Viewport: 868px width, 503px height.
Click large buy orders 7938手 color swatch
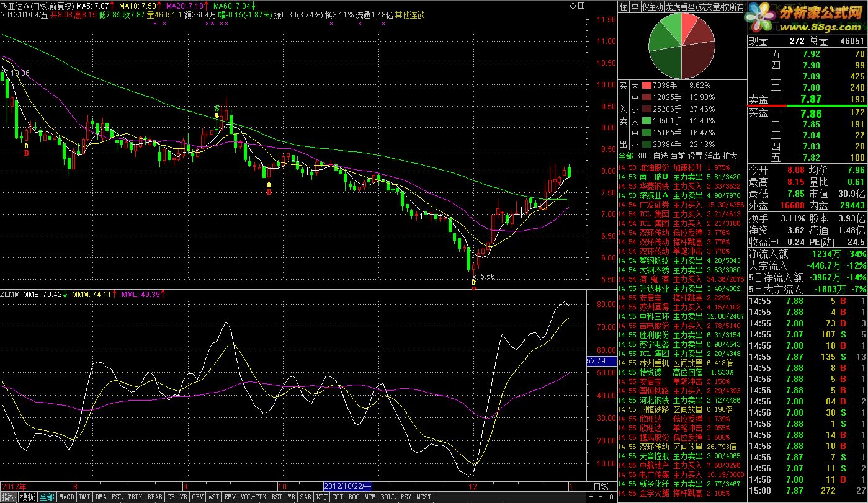[647, 85]
